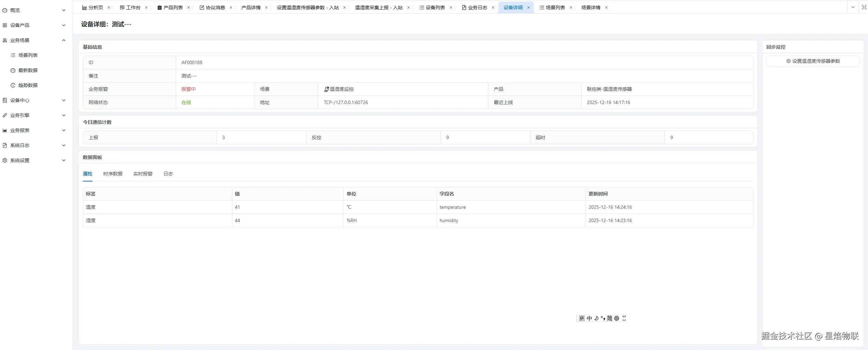Open the 时序数据 data panel tab
868x350 pixels.
point(113,174)
